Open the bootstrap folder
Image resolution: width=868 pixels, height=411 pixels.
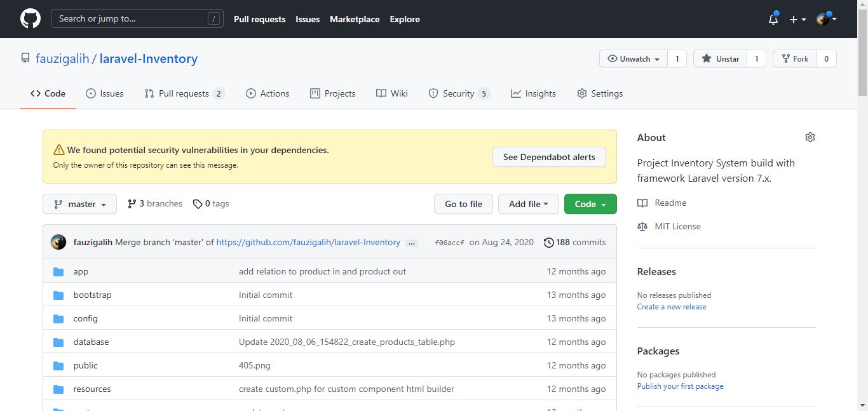tap(92, 295)
